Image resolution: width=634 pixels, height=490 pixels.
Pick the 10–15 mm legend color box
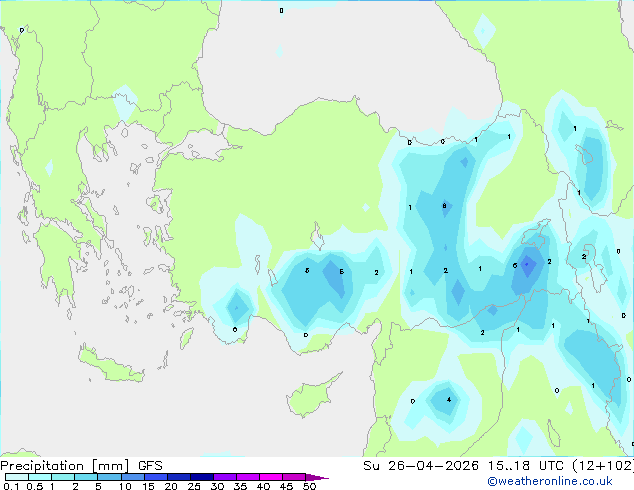coord(132,477)
